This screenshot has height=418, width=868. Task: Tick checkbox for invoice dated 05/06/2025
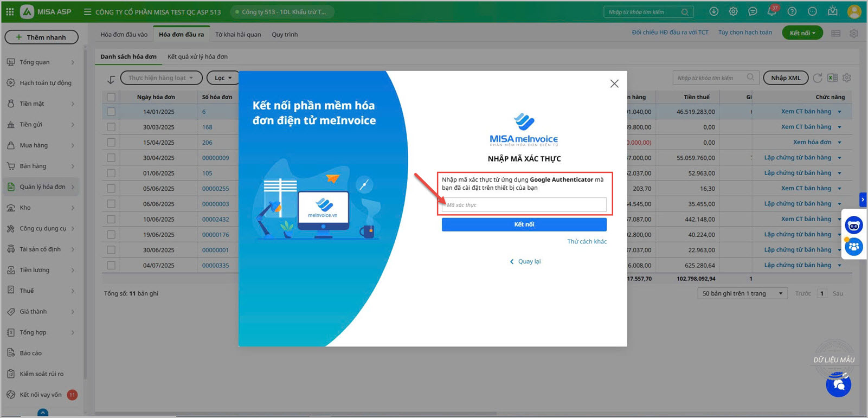111,188
